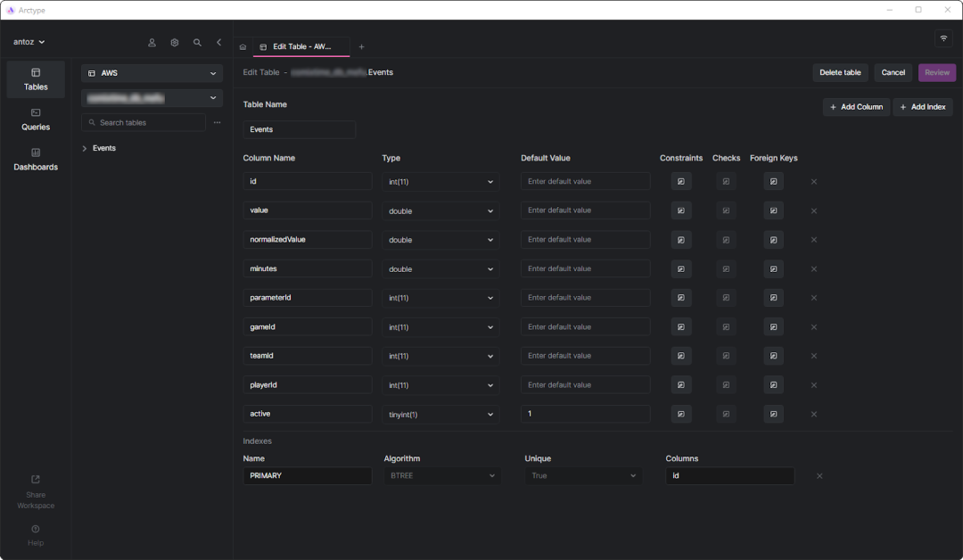Screen dimensions: 963x560
Task: Edit foreign keys for the gameId column
Action: (x=773, y=326)
